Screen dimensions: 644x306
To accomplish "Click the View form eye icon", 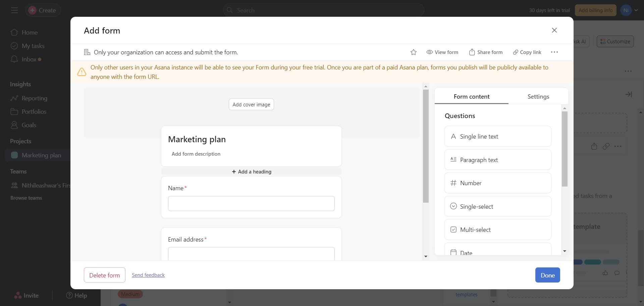I will (x=429, y=52).
